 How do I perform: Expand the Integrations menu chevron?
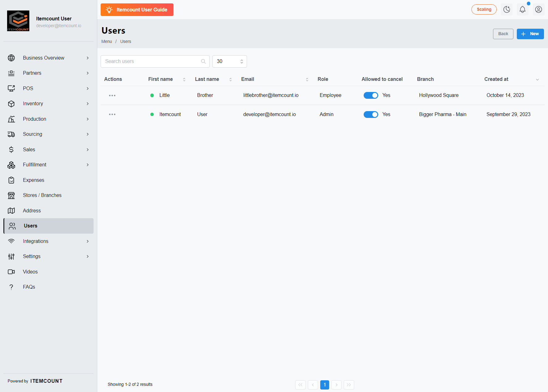[x=88, y=241]
